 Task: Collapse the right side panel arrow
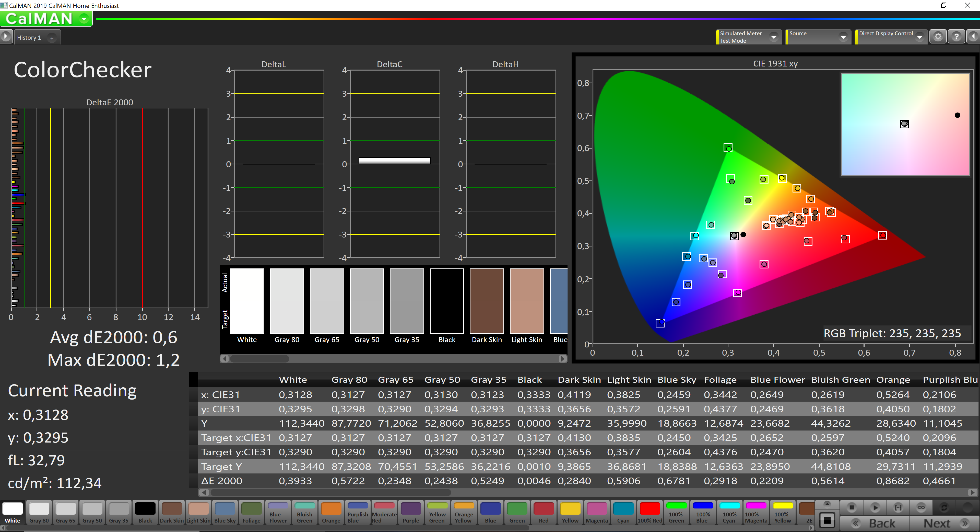(973, 37)
